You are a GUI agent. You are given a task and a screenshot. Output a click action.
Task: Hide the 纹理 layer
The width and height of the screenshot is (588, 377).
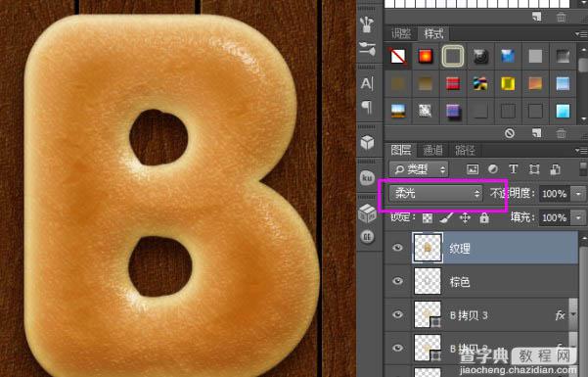[x=397, y=248]
